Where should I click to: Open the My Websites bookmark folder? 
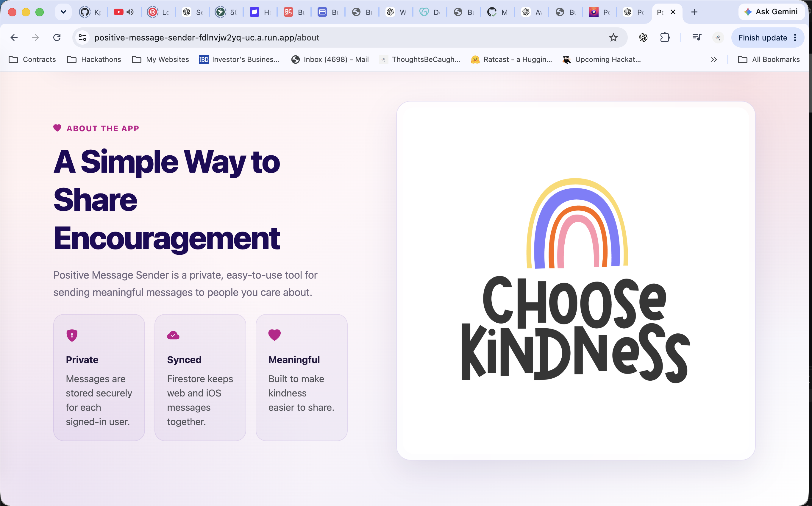(160, 60)
